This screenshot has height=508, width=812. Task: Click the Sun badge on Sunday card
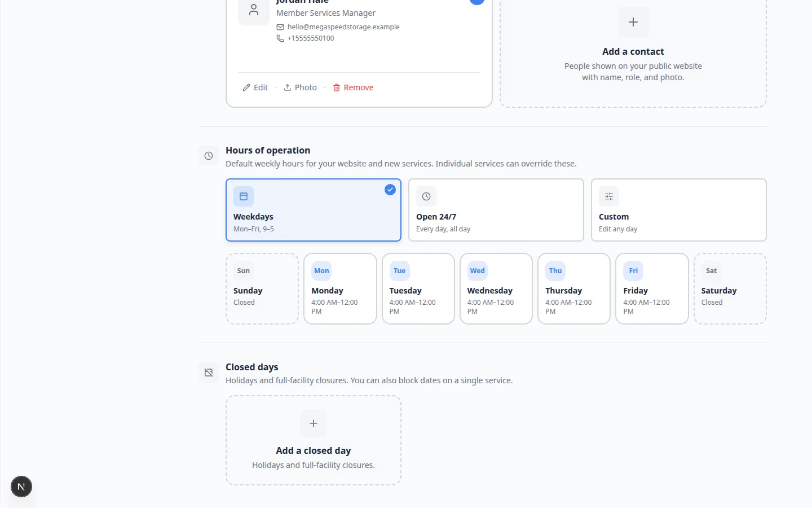[x=244, y=271]
